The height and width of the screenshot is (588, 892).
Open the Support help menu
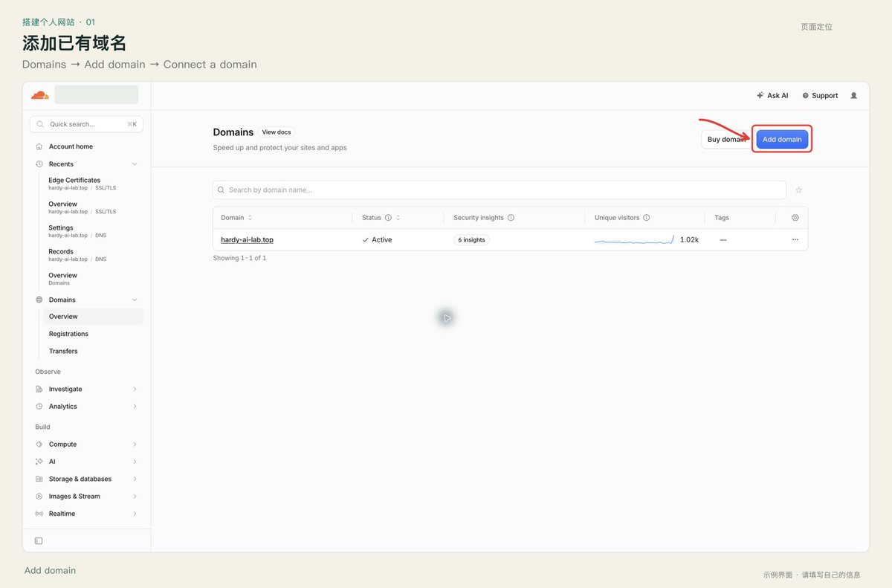pyautogui.click(x=820, y=95)
